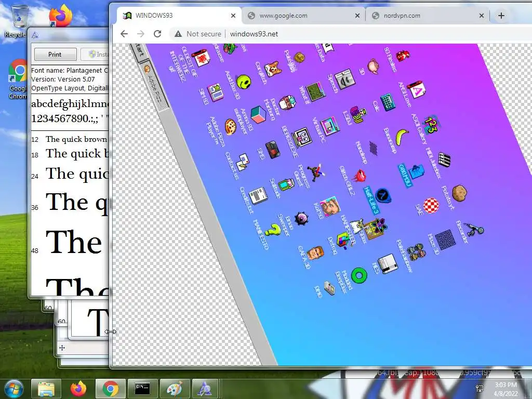This screenshot has width=532, height=399.
Task: Open the Virtual PC icon
Action: tap(330, 126)
